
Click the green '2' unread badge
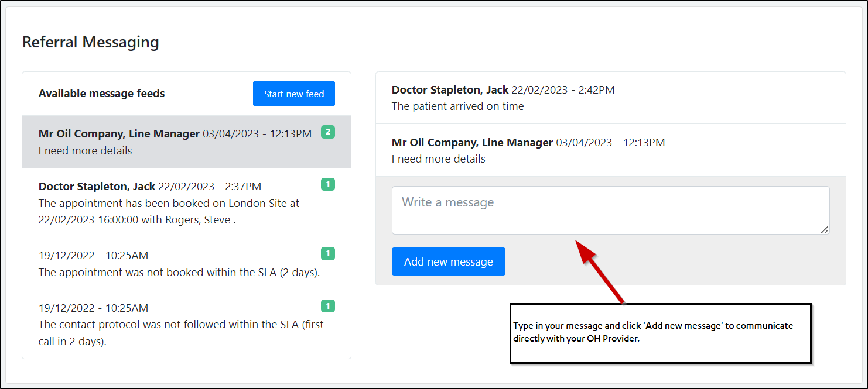click(x=328, y=132)
